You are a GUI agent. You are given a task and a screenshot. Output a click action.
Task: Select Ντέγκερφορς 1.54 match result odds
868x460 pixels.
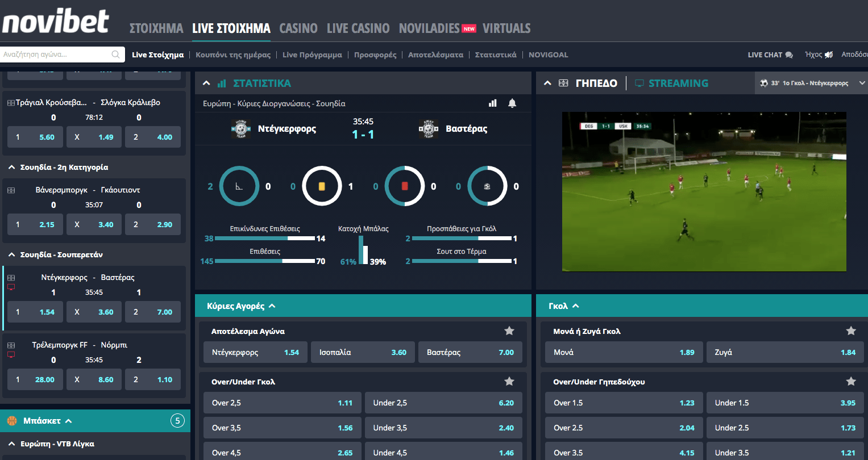click(x=255, y=352)
